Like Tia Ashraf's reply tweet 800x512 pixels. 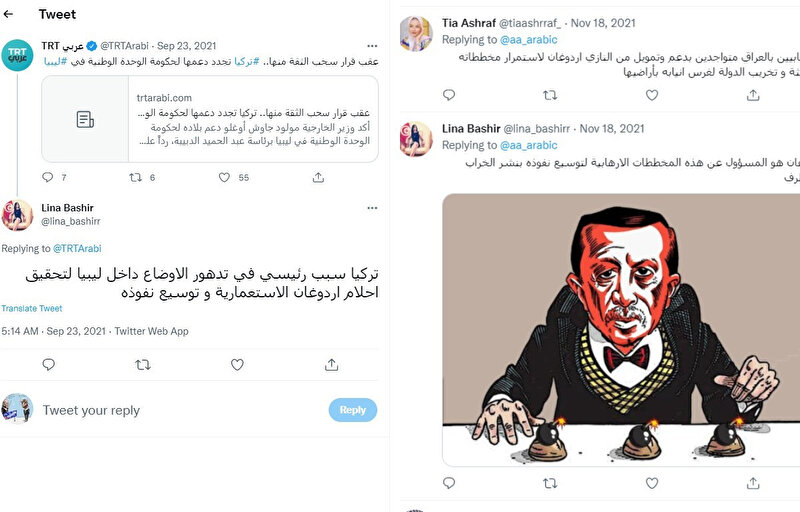pyautogui.click(x=652, y=95)
